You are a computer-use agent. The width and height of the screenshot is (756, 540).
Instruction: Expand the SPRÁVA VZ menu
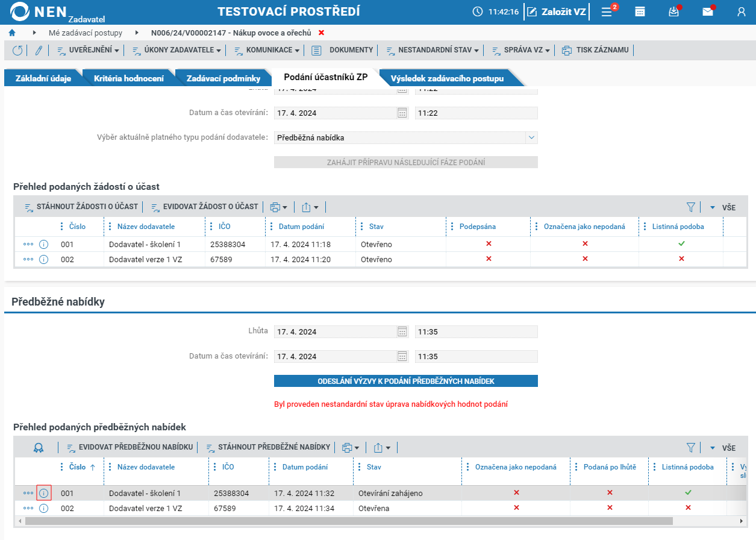pos(520,50)
